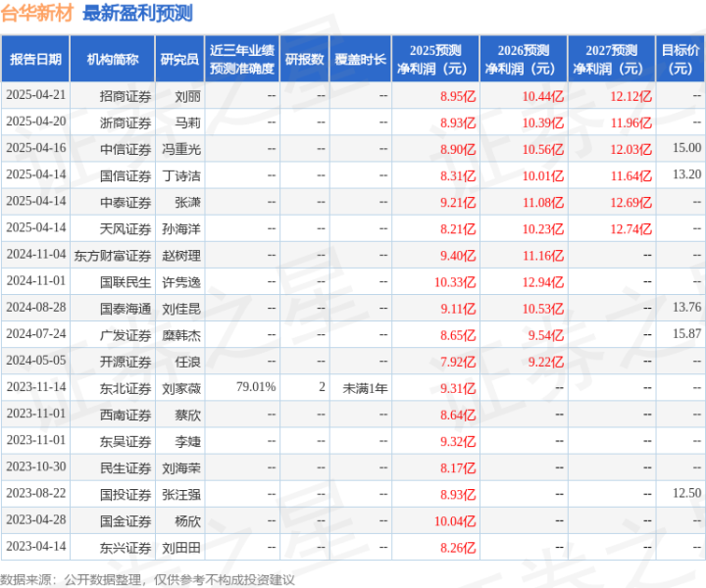Select analyst 冯重光
The width and height of the screenshot is (706, 588).
[181, 149]
